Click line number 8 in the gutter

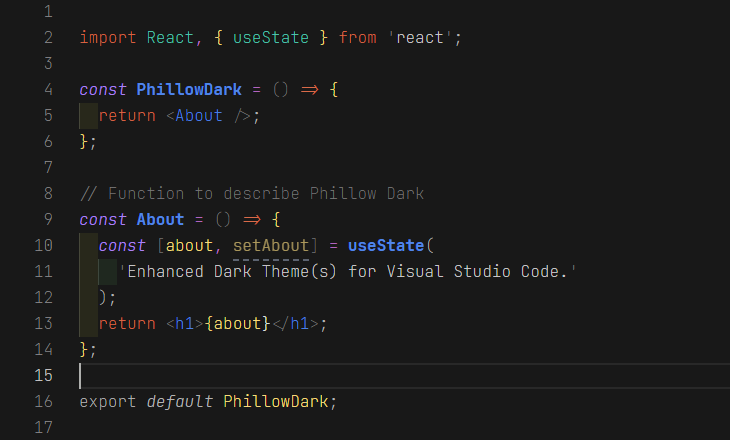[48, 193]
